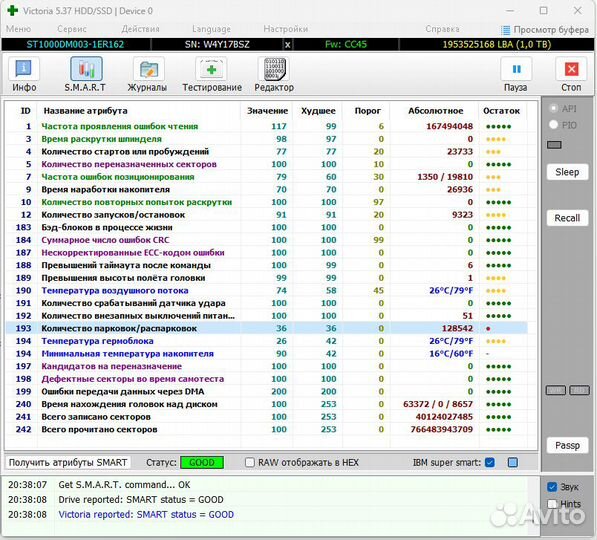
Task: Toggle the IBM super smart checkbox
Action: [x=490, y=462]
